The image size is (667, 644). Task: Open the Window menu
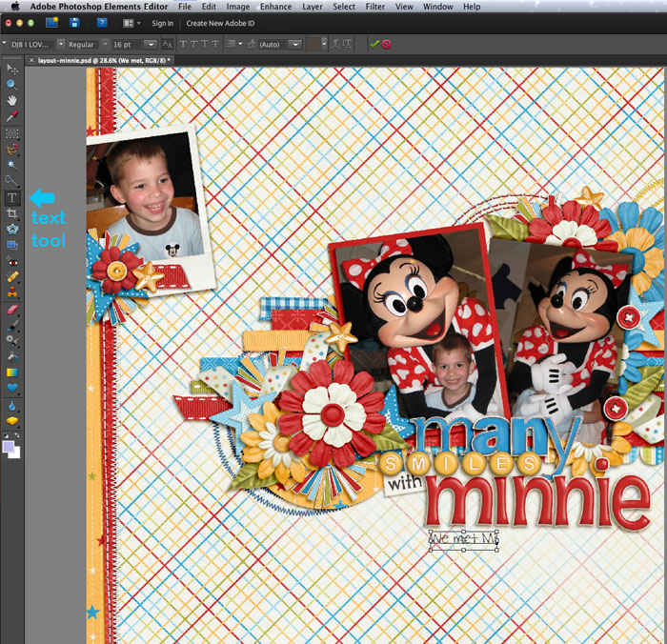click(437, 7)
